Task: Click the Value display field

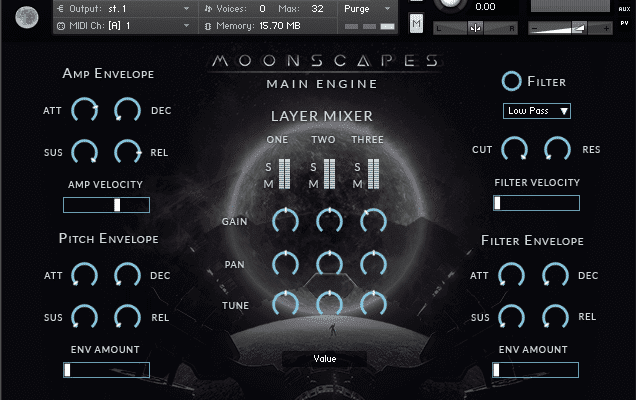Action: [x=324, y=358]
